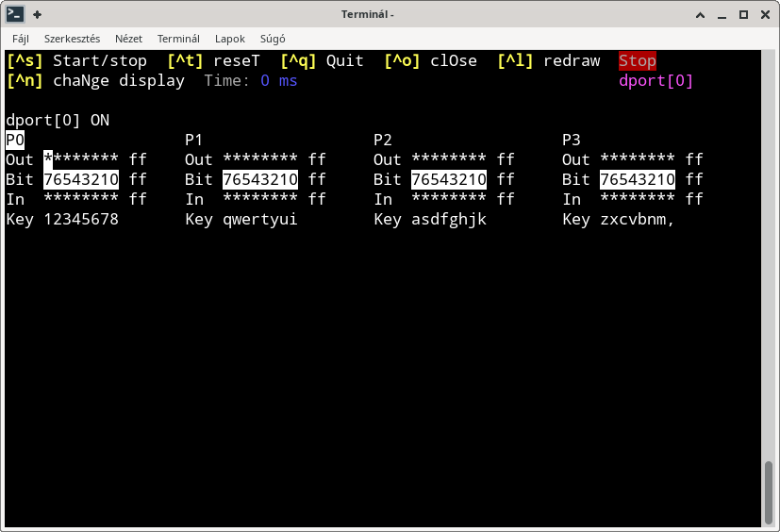The width and height of the screenshot is (780, 532).
Task: Click the P1 Bit 76543210 field
Action: pos(260,179)
